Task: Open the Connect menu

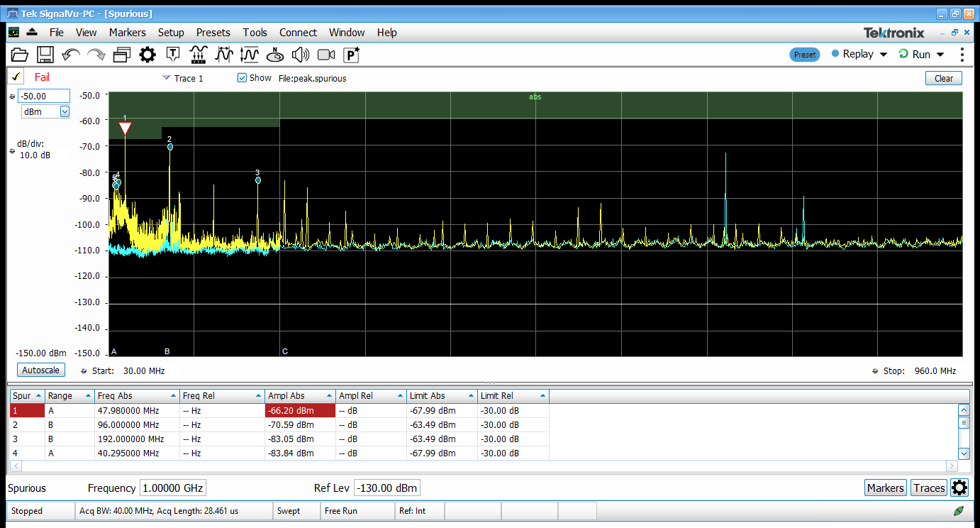Action: 298,32
